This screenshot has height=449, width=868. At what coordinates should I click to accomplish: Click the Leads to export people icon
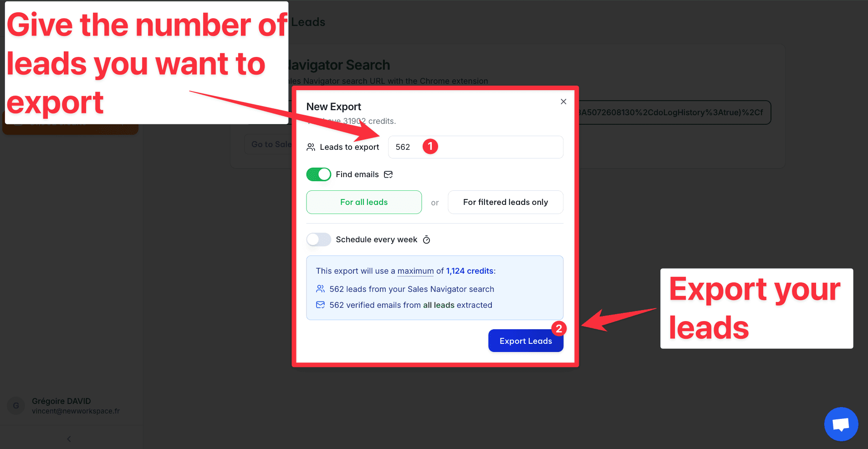coord(311,147)
